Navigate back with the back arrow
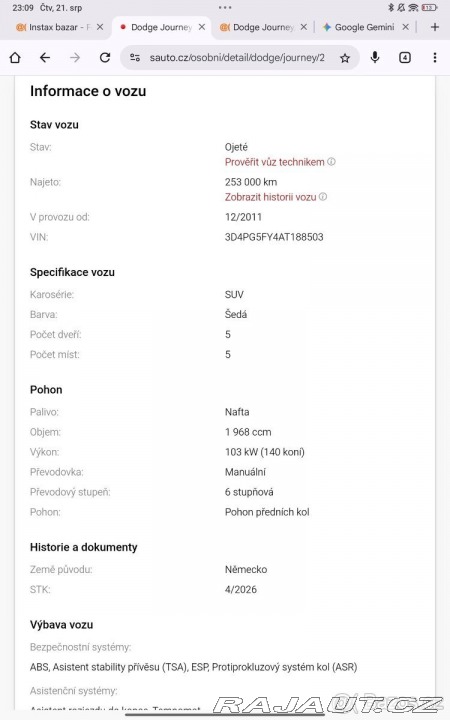This screenshot has height=720, width=450. click(45, 57)
